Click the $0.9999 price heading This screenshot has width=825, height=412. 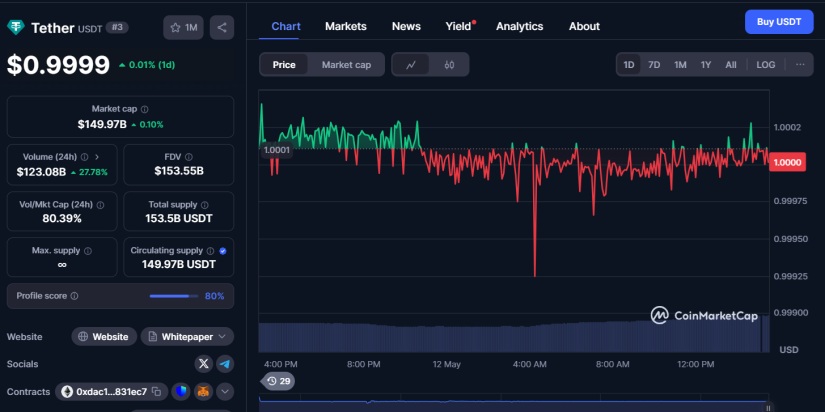[x=58, y=65]
